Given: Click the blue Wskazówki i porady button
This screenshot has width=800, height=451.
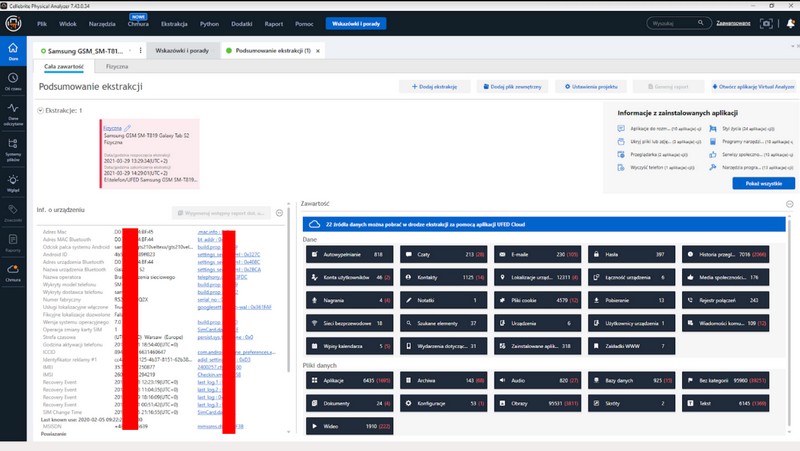Looking at the screenshot, I should (x=356, y=23).
